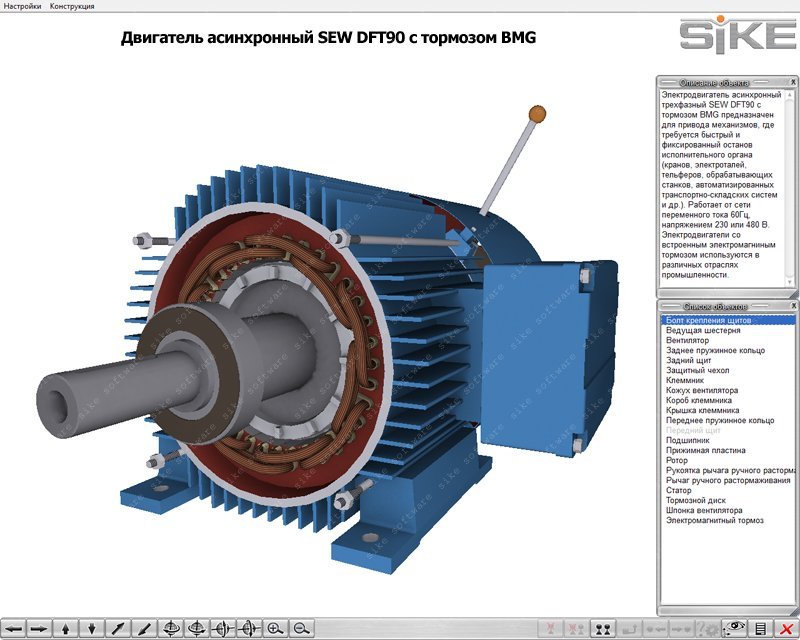Click the red X exit button

786,629
